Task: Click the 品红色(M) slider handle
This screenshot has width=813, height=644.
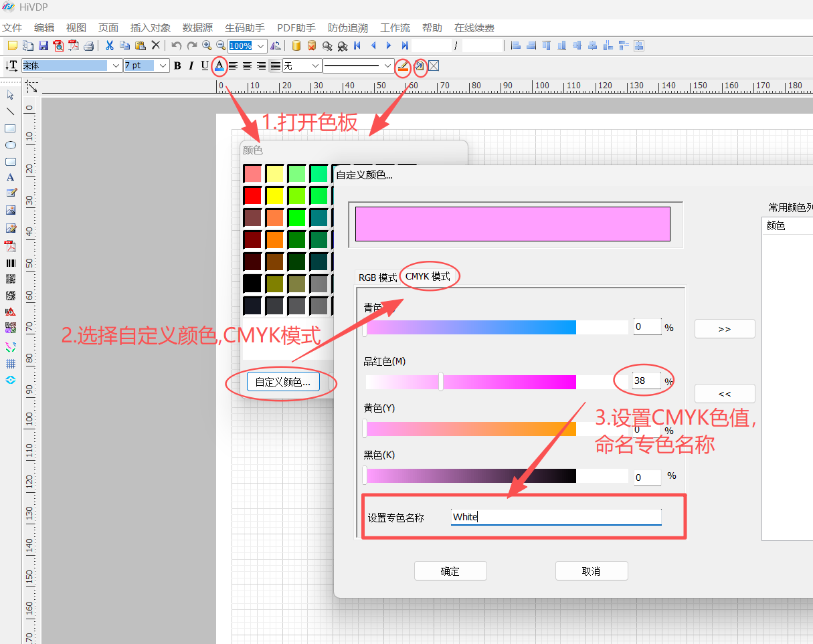Action: pos(441,382)
